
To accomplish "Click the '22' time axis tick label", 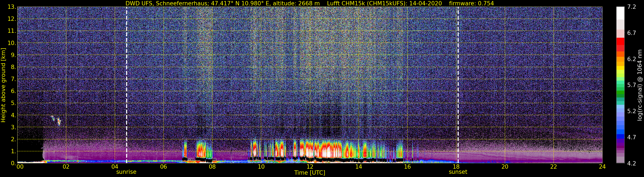I will pyautogui.click(x=554, y=167).
